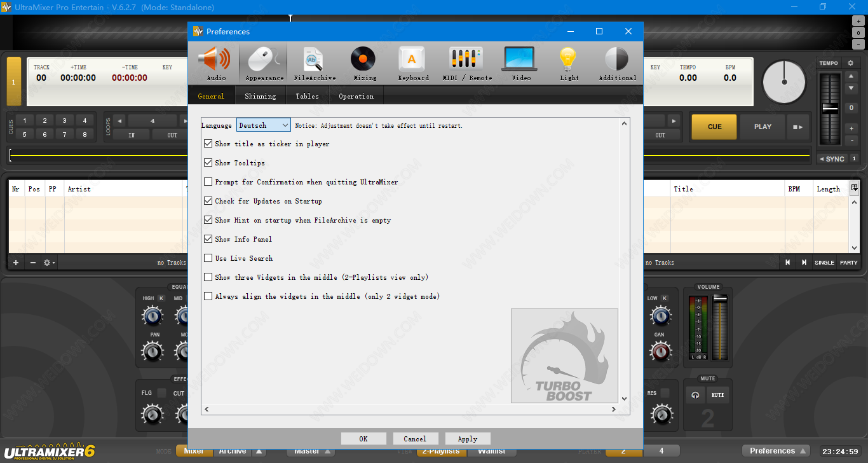Click the tempo settings gear icon
868x463 pixels.
(x=851, y=63)
